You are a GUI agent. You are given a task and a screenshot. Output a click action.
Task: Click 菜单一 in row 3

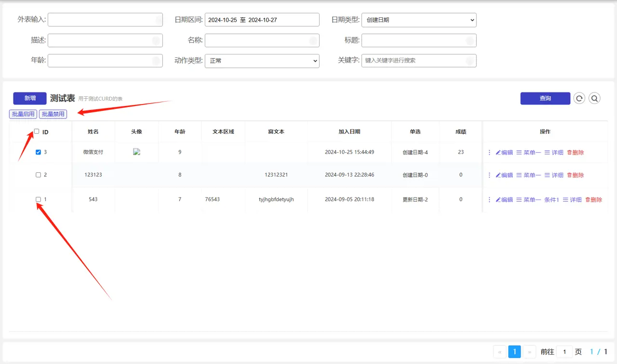(529, 152)
